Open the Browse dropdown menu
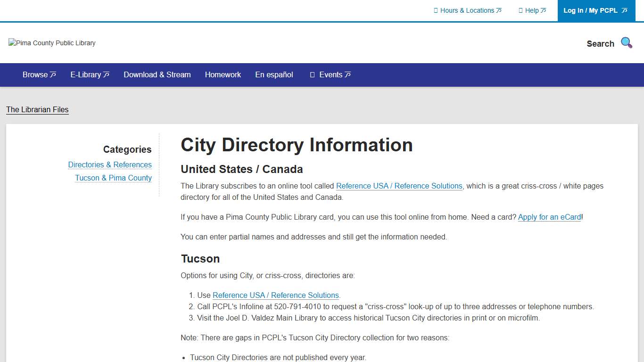The height and width of the screenshot is (362, 644). [35, 74]
